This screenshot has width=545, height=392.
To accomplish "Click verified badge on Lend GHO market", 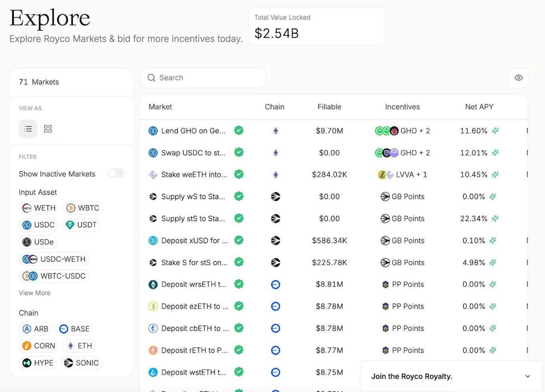I will (239, 131).
